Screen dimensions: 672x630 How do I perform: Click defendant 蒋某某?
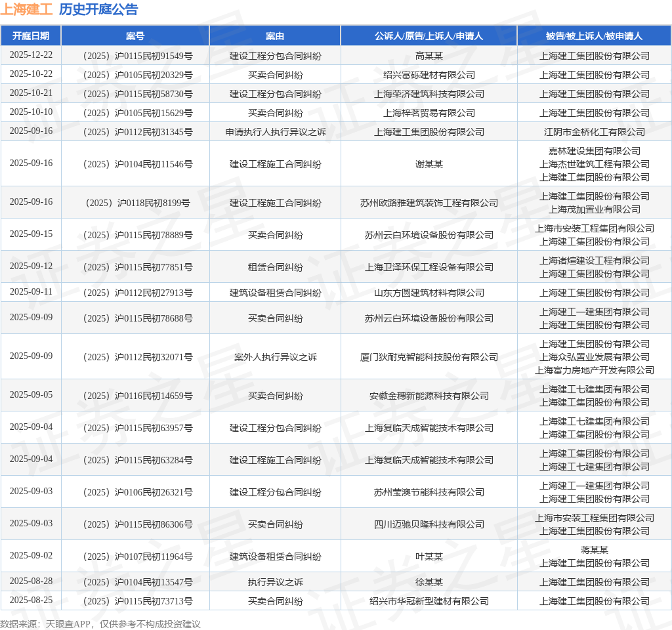[594, 550]
